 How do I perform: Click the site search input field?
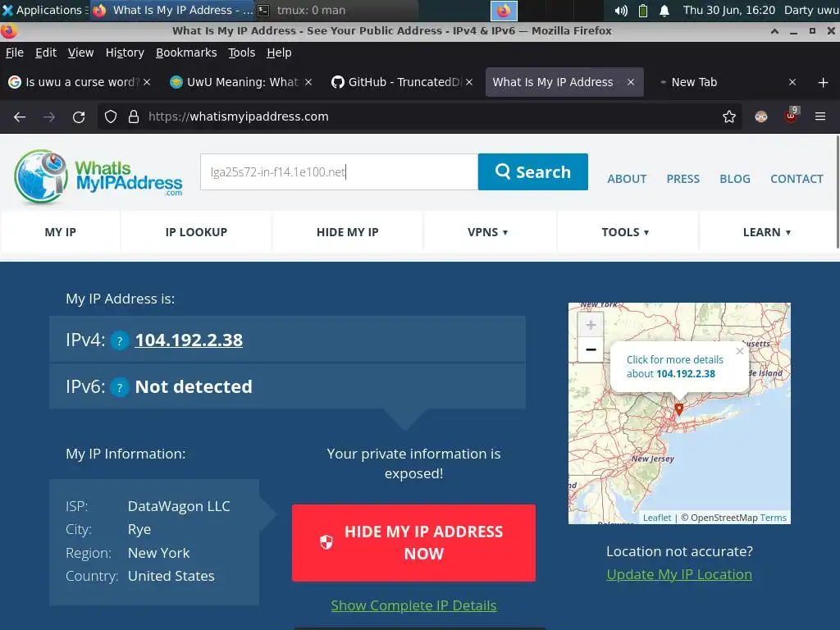(x=339, y=172)
